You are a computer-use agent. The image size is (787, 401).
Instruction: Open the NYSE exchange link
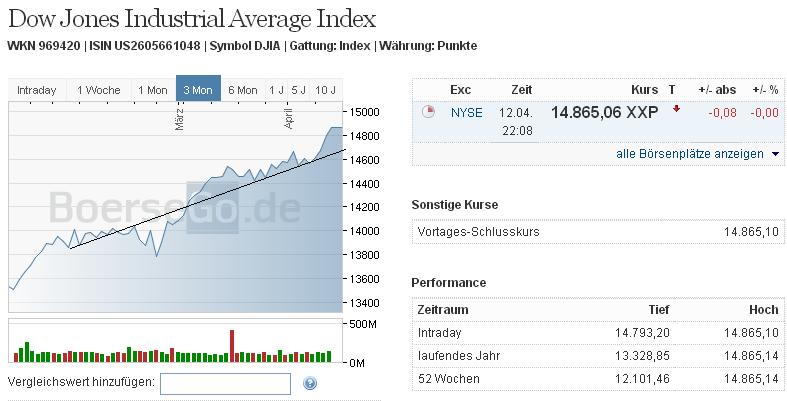click(x=466, y=112)
